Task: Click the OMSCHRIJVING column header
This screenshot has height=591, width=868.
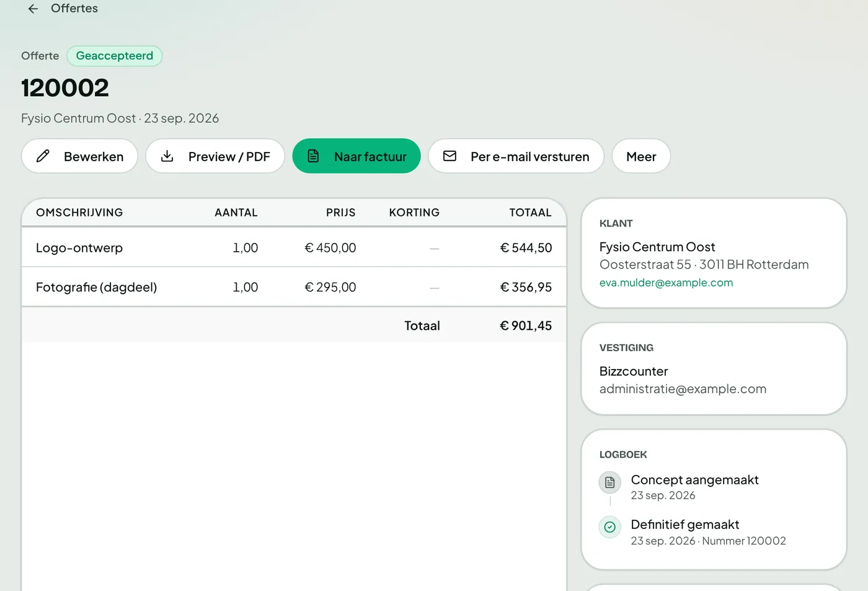Action: click(x=79, y=213)
